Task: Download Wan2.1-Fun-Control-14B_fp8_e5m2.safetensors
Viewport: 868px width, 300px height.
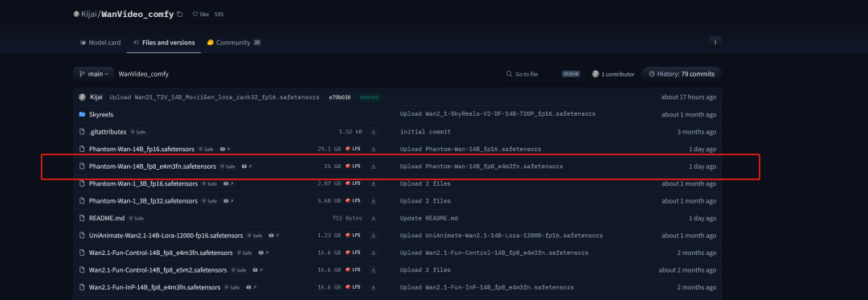Action: tap(374, 270)
